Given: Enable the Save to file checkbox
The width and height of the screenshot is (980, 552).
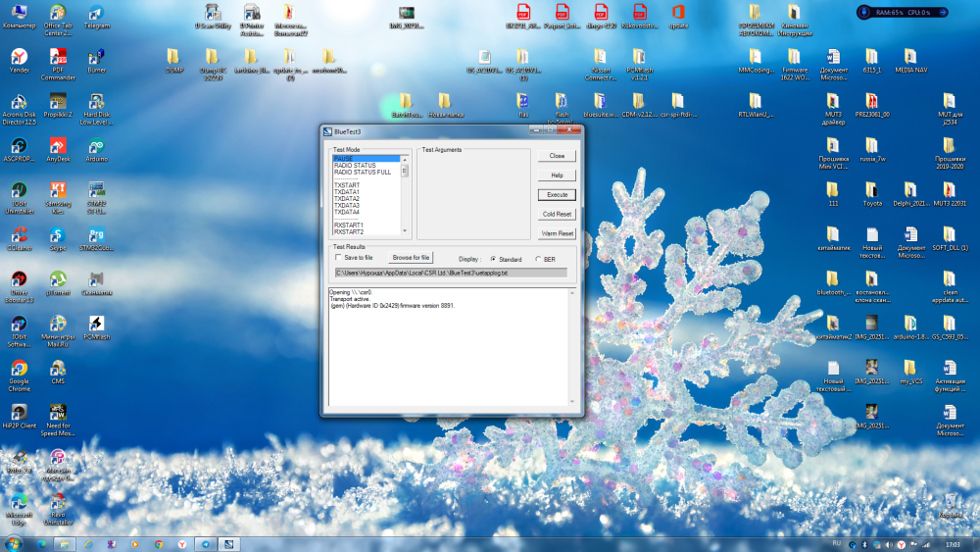Looking at the screenshot, I should (x=339, y=258).
